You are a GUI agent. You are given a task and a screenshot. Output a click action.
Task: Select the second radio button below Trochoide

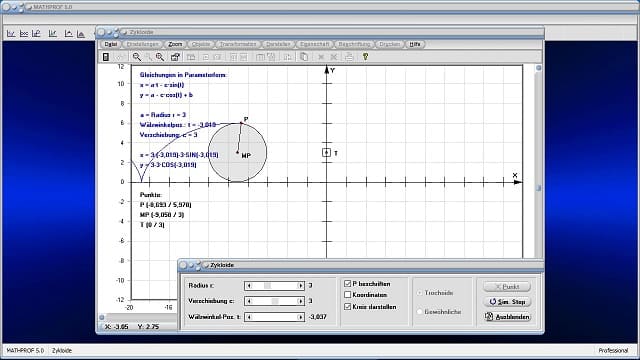click(419, 311)
